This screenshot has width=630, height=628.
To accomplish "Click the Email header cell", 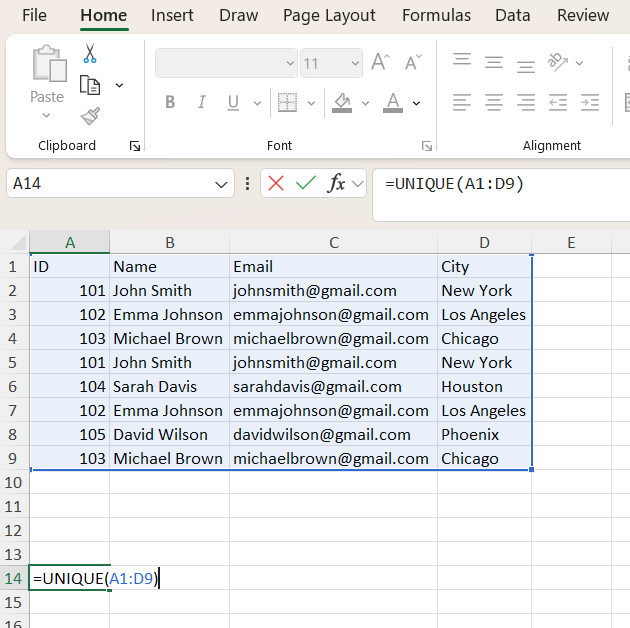I will pos(333,267).
